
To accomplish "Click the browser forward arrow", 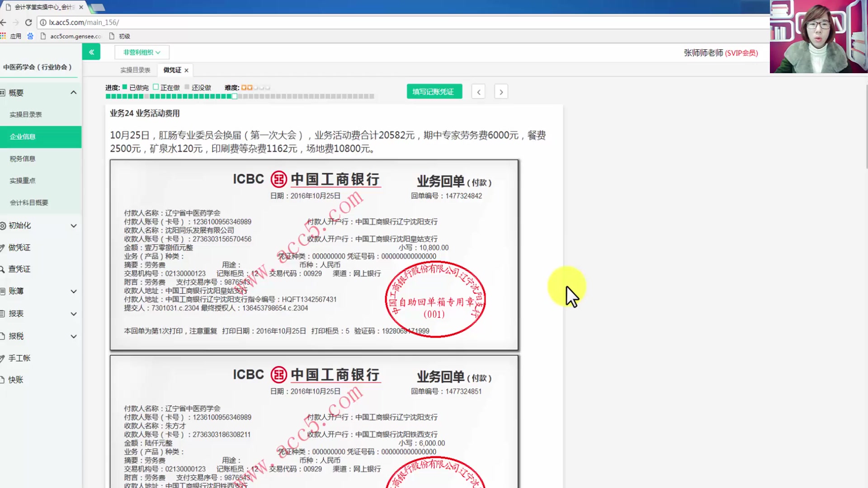I will (16, 22).
